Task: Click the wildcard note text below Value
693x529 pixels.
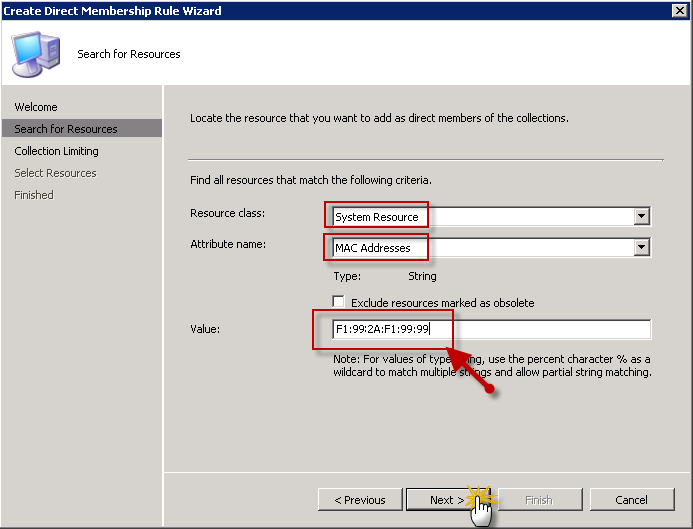Action: coord(492,365)
